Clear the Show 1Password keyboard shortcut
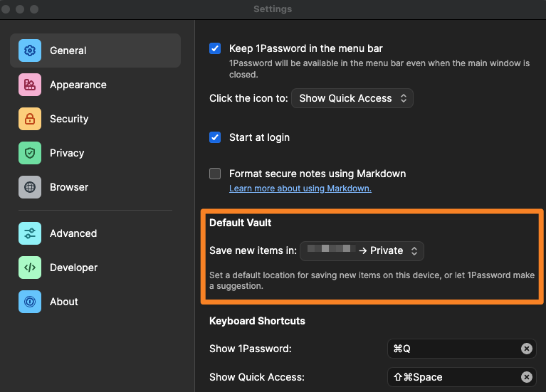 (x=526, y=349)
